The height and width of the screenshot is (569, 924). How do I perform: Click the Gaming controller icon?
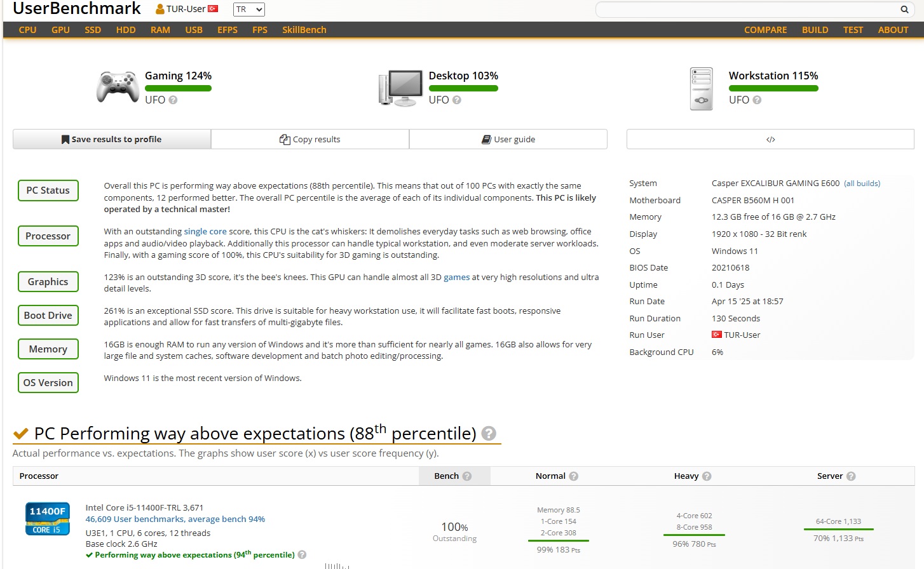118,87
